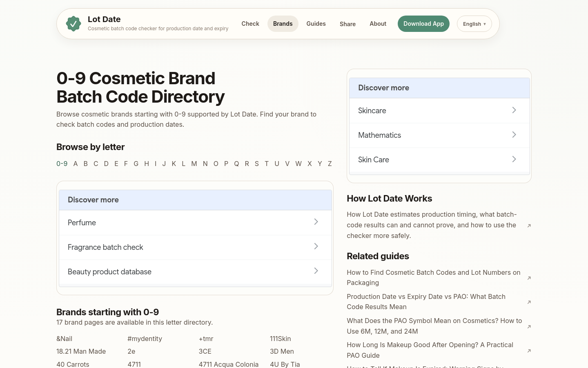
Task: Expand the Skincare chevron
Action: pos(514,110)
